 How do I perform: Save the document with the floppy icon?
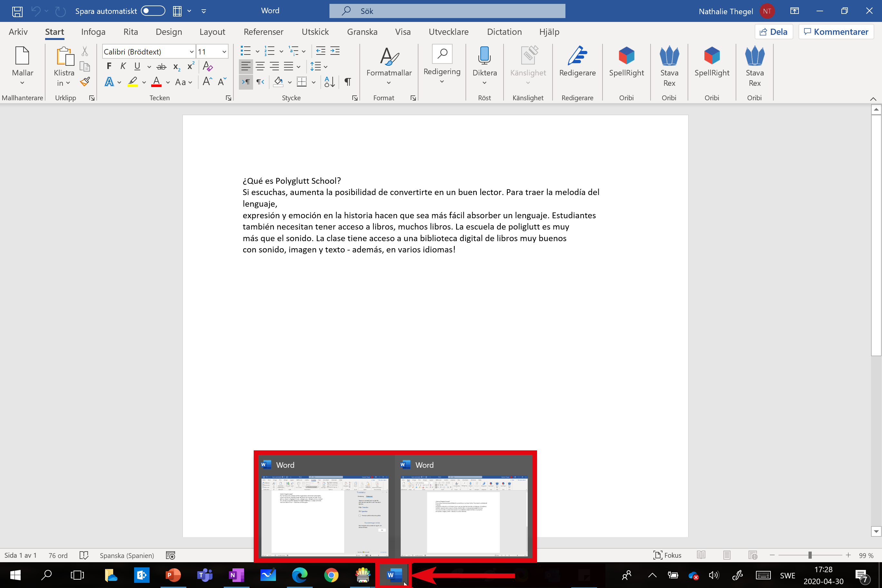click(17, 11)
